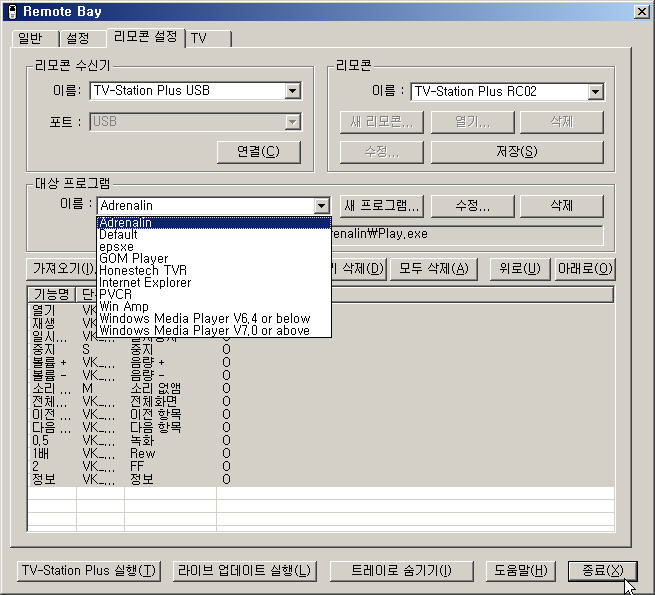Select the 전체화면 row
This screenshot has height=595, width=655.
tap(321, 401)
